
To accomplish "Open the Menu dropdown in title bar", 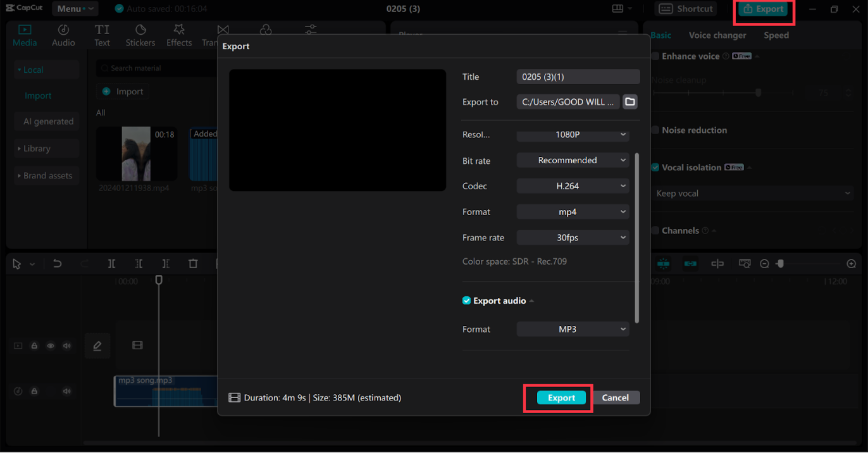I will click(x=75, y=9).
